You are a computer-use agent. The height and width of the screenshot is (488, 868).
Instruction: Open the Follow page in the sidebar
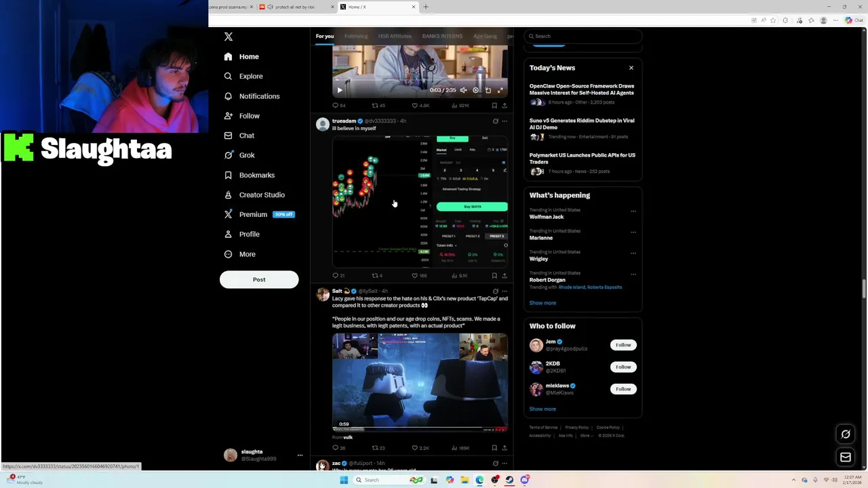[242, 116]
